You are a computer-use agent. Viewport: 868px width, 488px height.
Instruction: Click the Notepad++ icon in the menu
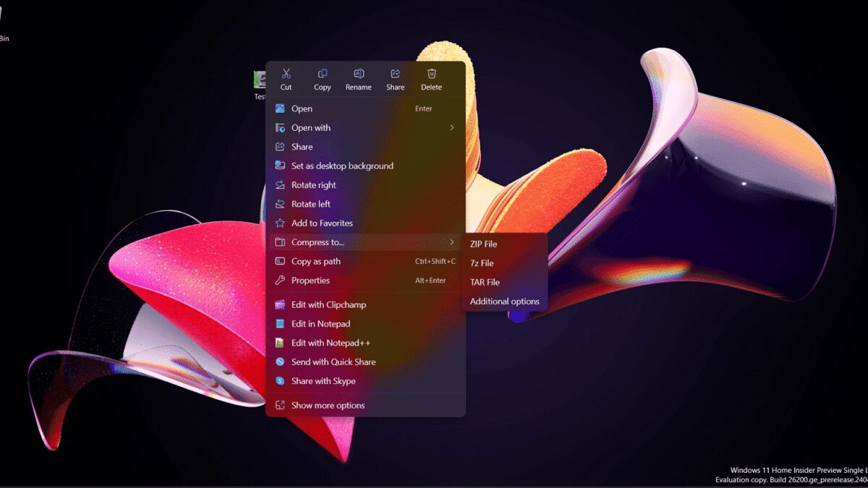(x=281, y=343)
